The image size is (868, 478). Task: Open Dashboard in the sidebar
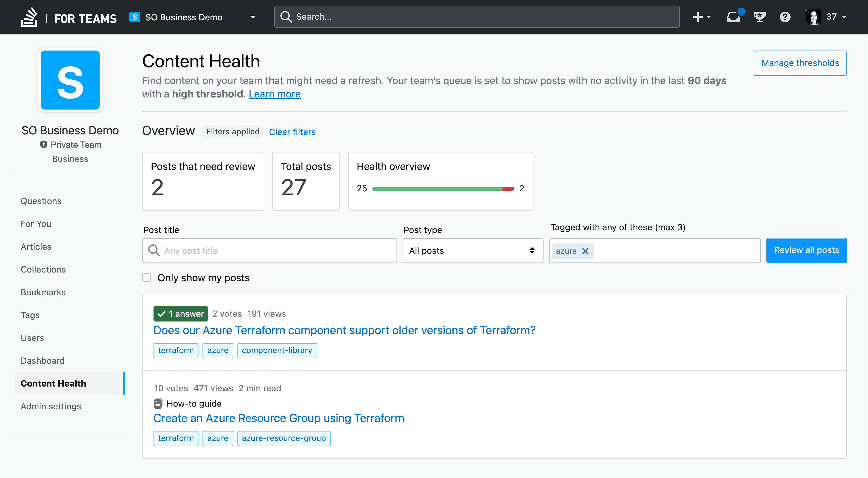click(43, 361)
